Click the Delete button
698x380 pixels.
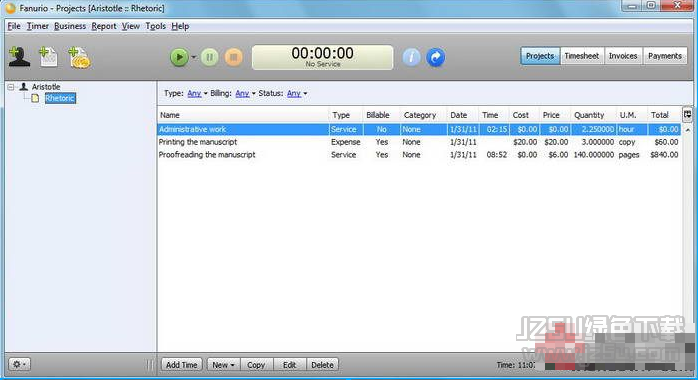coord(322,365)
